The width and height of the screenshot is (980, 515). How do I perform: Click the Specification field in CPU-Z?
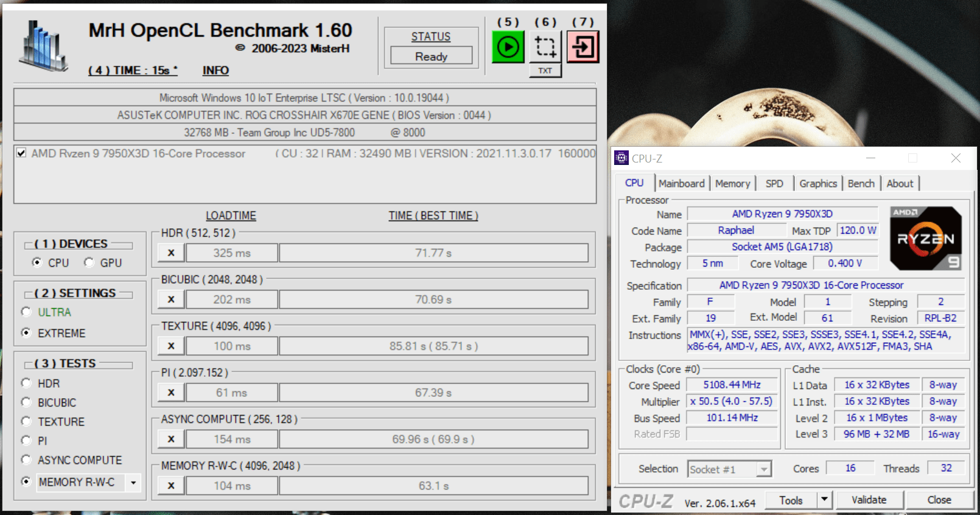(825, 285)
